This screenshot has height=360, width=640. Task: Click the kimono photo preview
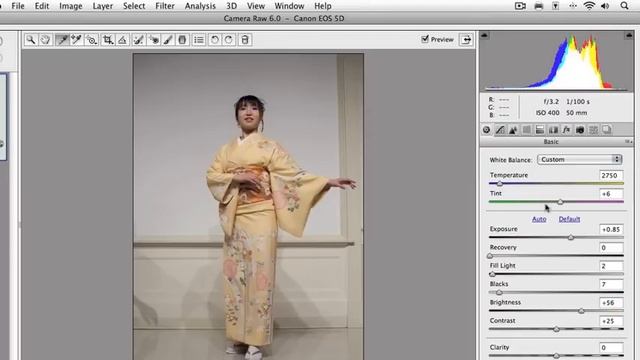(x=248, y=207)
